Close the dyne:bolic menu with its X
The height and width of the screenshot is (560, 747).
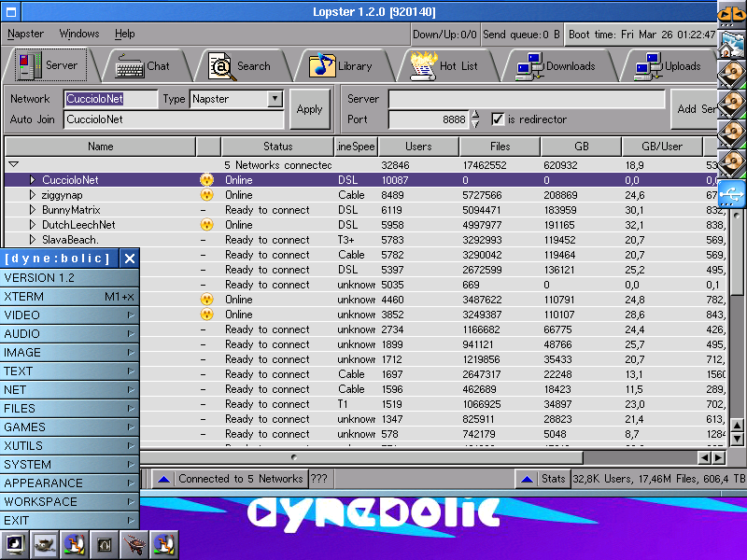click(x=130, y=259)
